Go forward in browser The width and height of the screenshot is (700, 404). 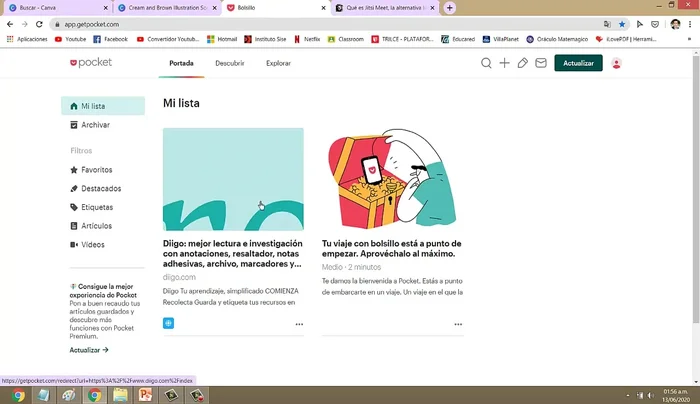tap(25, 24)
